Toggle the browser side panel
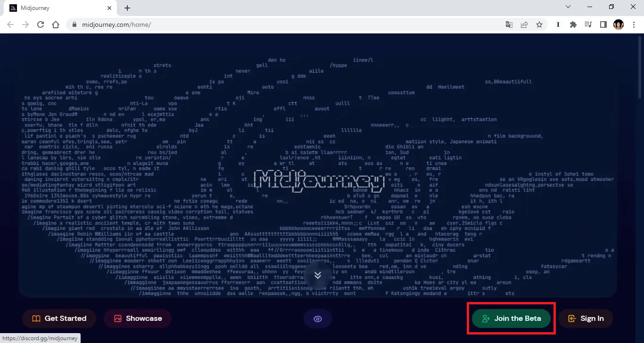 pyautogui.click(x=603, y=24)
